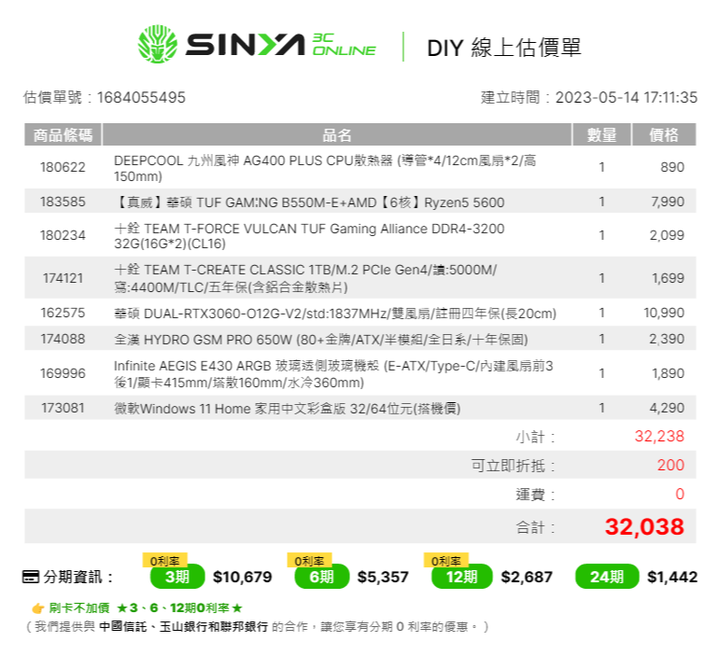Click the 0利率 tag above 12期
This screenshot has height=656, width=720.
(446, 561)
